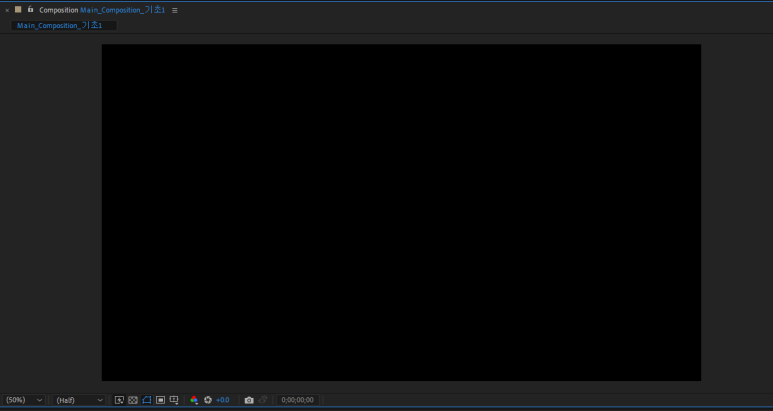Close the Composition panel tab
This screenshot has width=773, height=411.
(7, 10)
